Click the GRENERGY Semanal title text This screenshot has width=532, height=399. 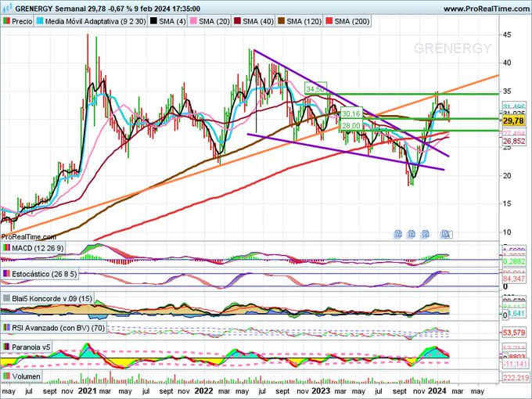(50, 9)
